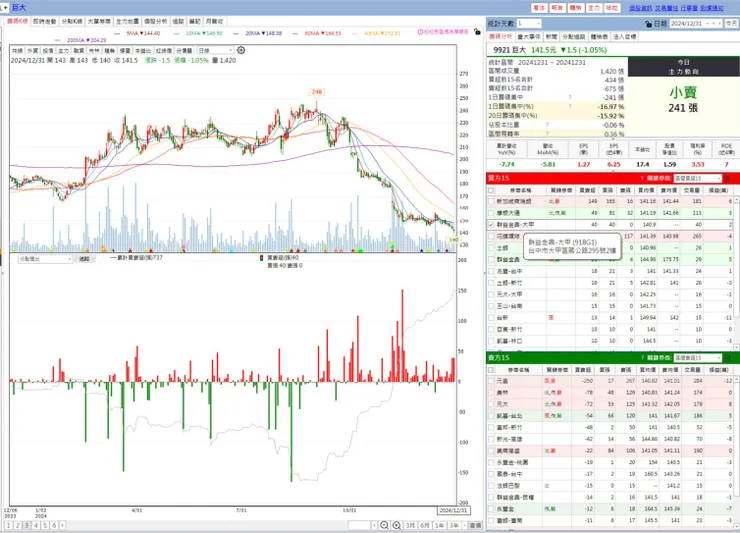This screenshot has height=533, width=740.
Task: Open the 重大事件 tab
Action: coord(529,36)
